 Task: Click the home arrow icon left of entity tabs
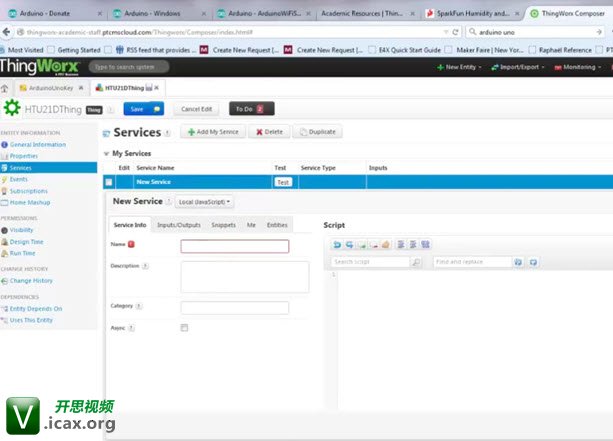5,88
